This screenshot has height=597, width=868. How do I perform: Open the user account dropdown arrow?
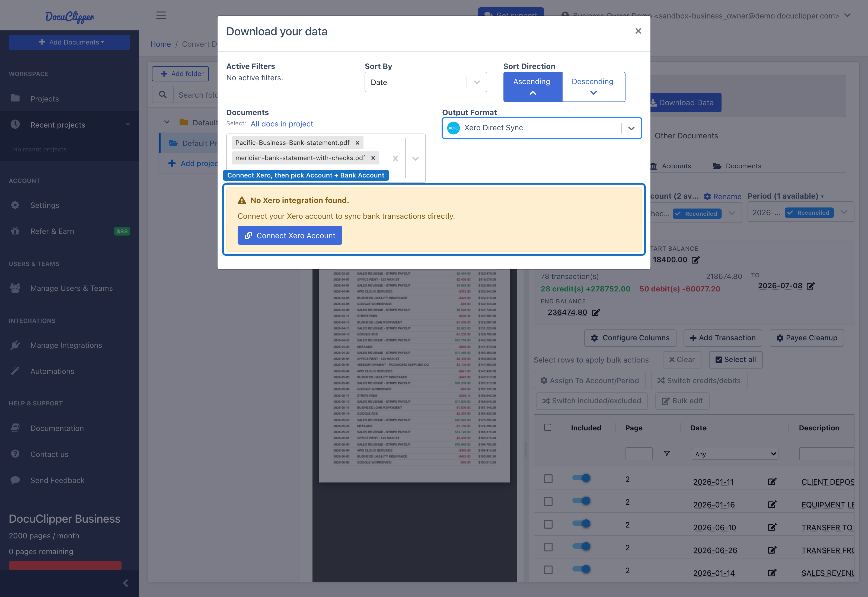(848, 15)
